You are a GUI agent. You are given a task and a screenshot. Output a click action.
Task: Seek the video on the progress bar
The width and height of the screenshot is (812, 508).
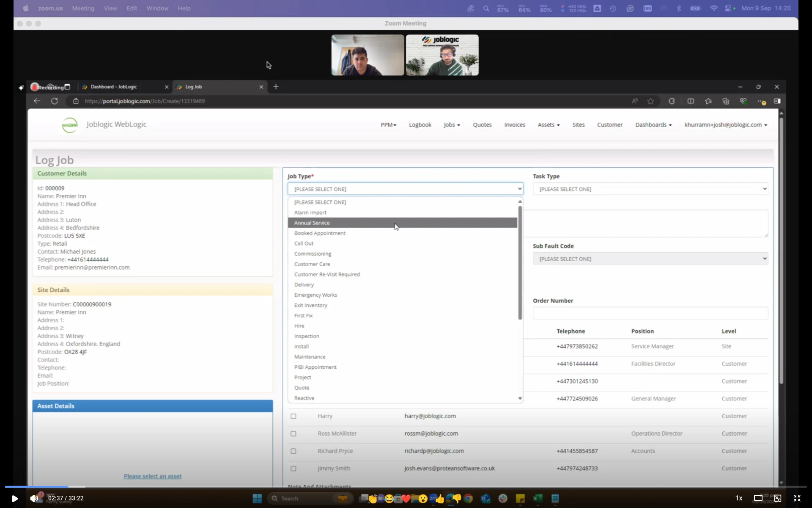[x=406, y=487]
